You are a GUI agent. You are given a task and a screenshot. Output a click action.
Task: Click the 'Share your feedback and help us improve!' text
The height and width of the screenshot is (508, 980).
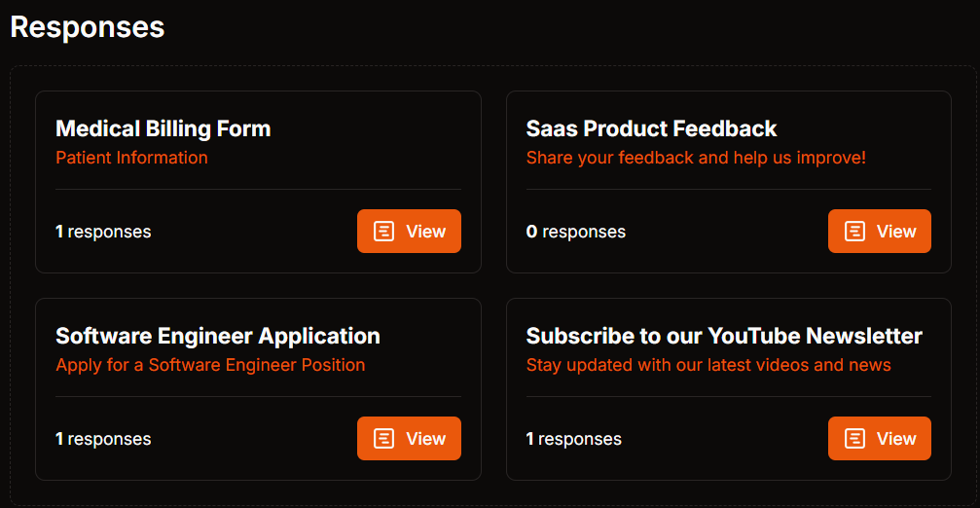696,158
